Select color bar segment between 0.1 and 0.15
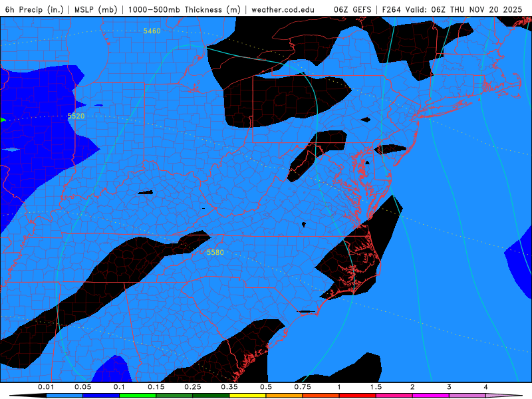532x399 pixels. tap(138, 396)
